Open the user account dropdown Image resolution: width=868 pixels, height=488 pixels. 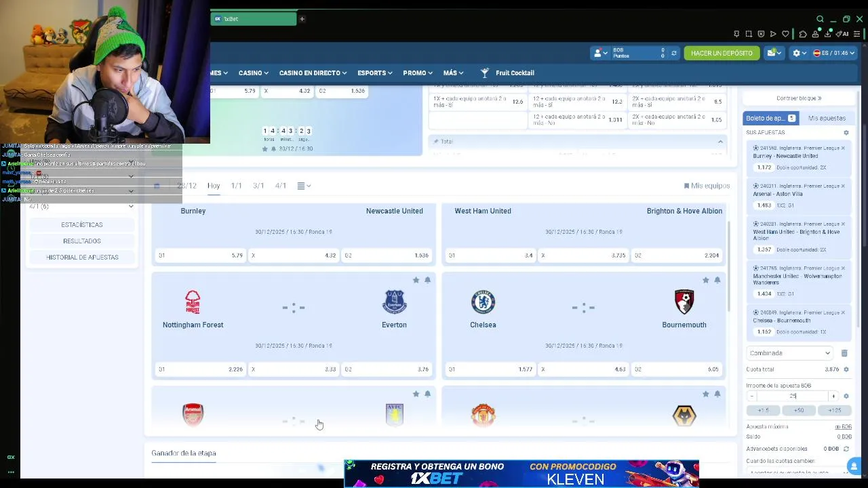(x=601, y=53)
